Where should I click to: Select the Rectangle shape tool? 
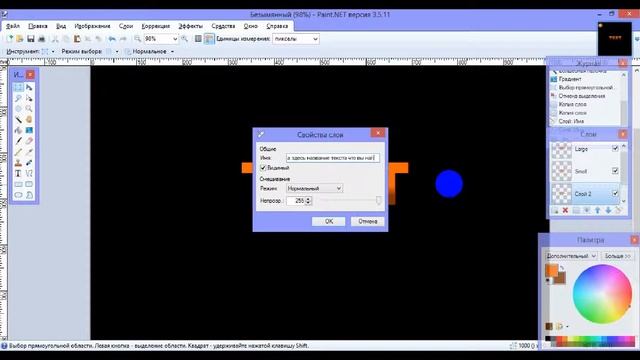[x=18, y=184]
